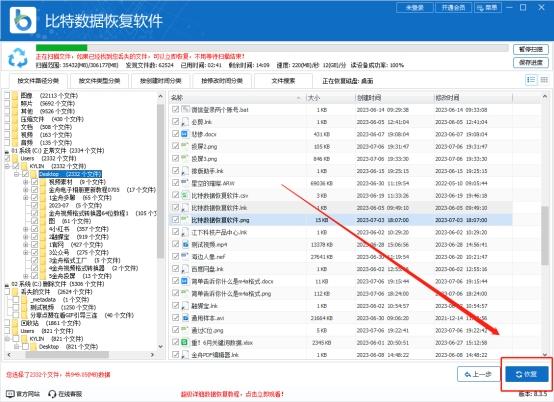
Task: Uncheck the 融屏宝.lnk file checkbox
Action: (x=175, y=305)
